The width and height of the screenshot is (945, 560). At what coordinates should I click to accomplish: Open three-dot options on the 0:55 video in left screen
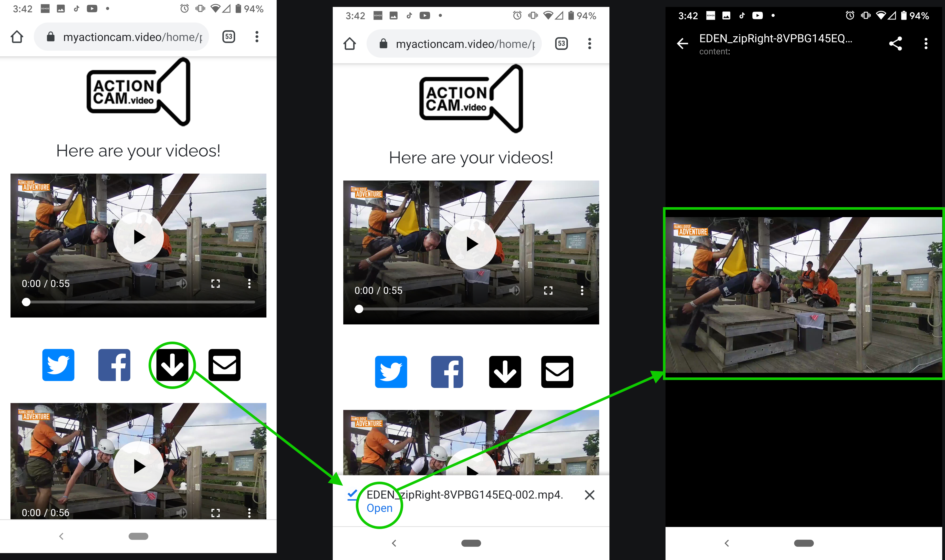point(249,283)
